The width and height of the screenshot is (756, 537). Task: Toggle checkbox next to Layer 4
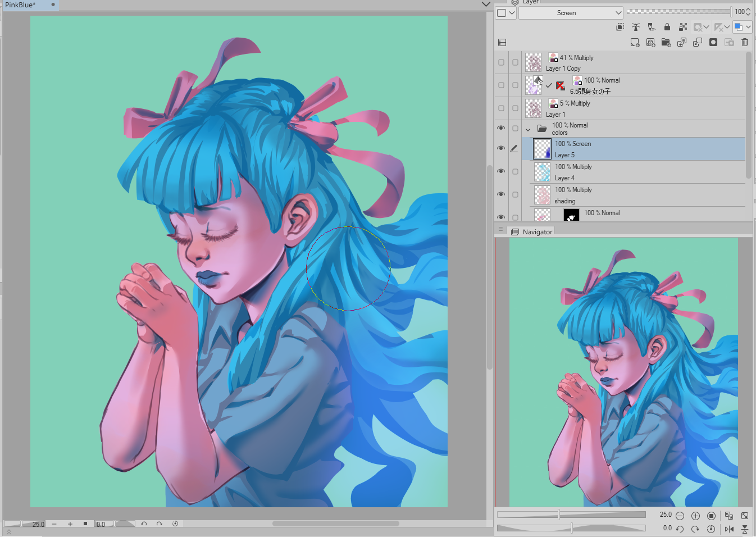click(x=515, y=171)
